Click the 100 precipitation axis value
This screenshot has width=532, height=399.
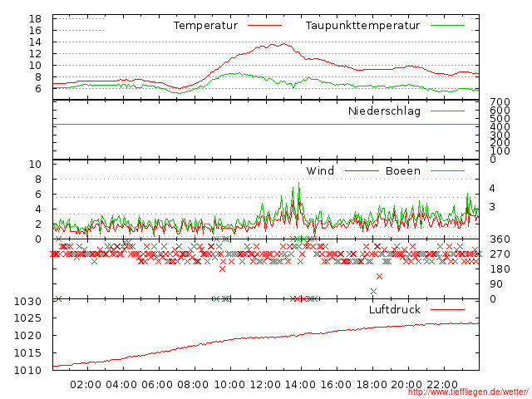[x=500, y=151]
